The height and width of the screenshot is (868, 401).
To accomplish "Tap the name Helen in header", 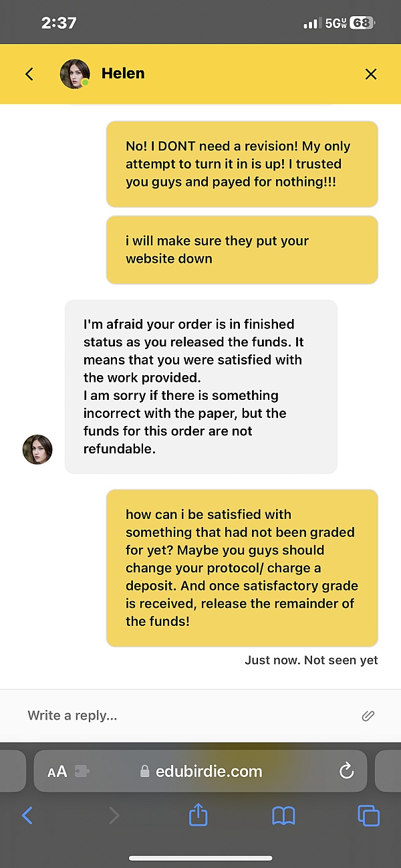I will 123,74.
